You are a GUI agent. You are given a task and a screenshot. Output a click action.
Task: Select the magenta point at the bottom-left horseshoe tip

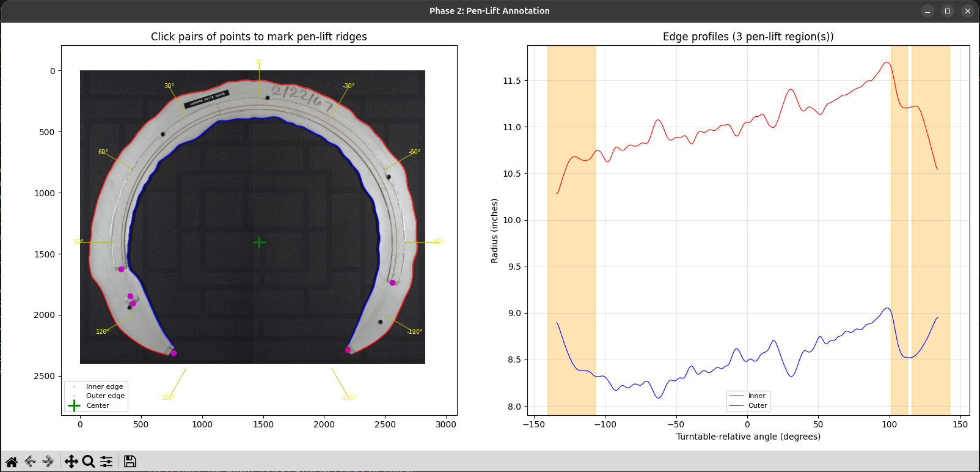coord(174,353)
